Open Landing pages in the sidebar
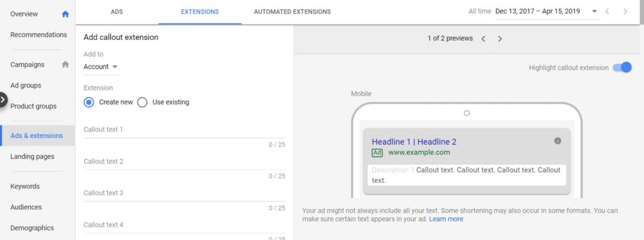Screen dimensions: 644x240 [32, 156]
